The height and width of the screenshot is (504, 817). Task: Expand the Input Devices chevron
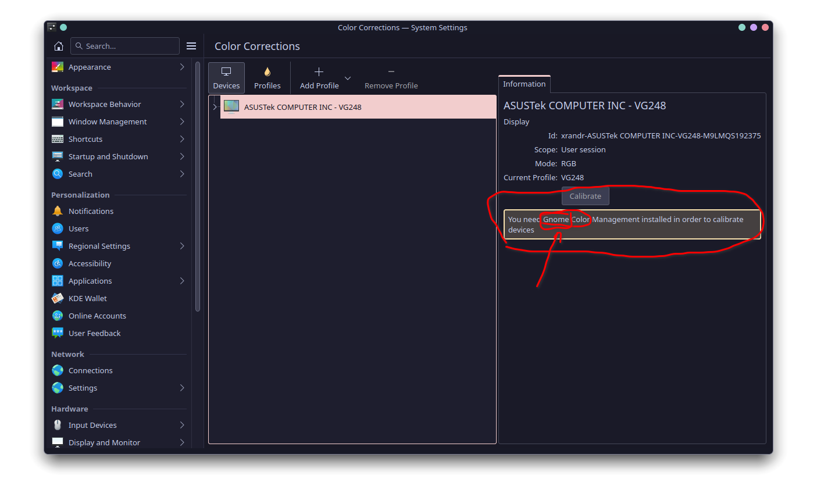[182, 425]
